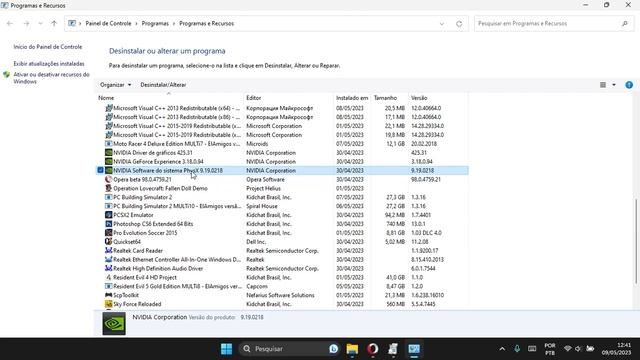Open Exibir atualizações instaladas link
This screenshot has width=640, height=360.
click(49, 64)
